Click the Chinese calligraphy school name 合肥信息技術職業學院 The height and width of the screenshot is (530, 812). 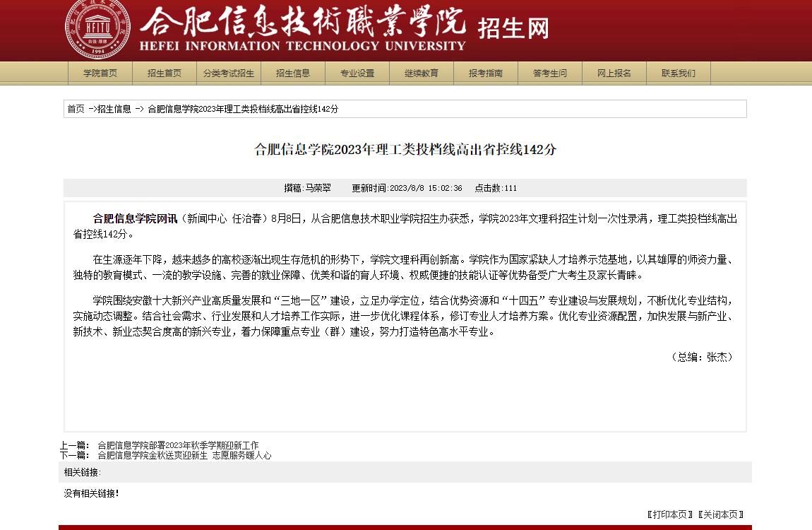[x=303, y=22]
